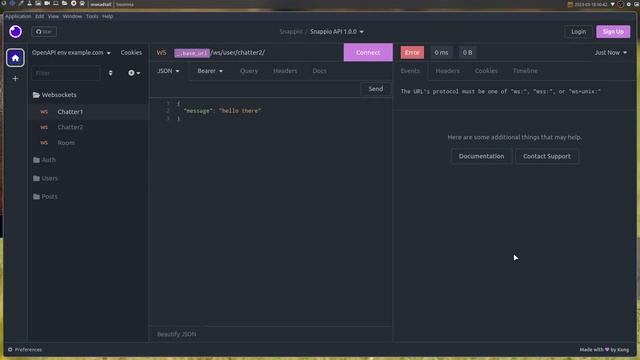Open the Snappio API 1.0.0 dropdown
The width and height of the screenshot is (640, 360).
coord(337,31)
